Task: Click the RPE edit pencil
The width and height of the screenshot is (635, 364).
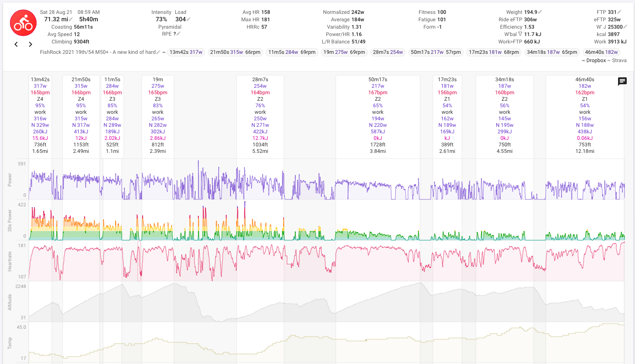Action: [178, 34]
